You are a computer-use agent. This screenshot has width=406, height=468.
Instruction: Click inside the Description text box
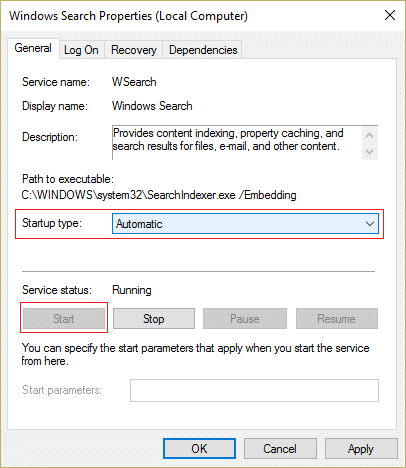tap(237, 143)
